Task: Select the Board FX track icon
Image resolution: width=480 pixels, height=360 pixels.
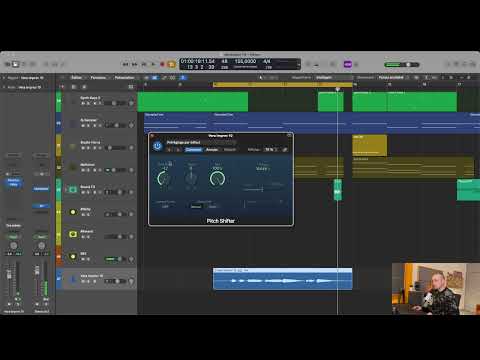Action: coord(73,190)
